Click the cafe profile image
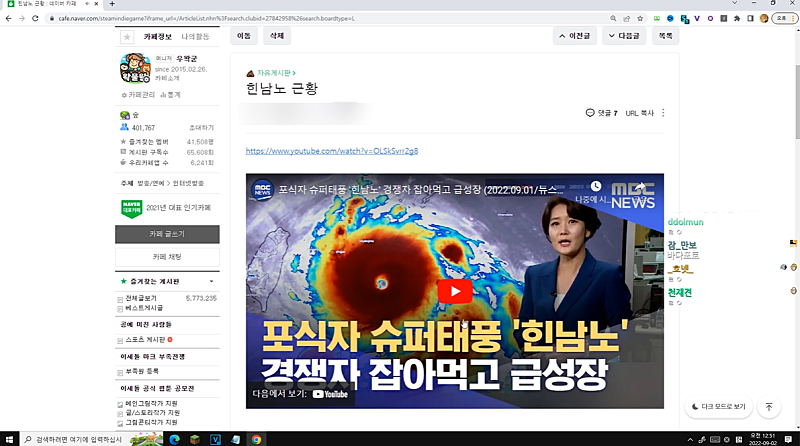 135,68
